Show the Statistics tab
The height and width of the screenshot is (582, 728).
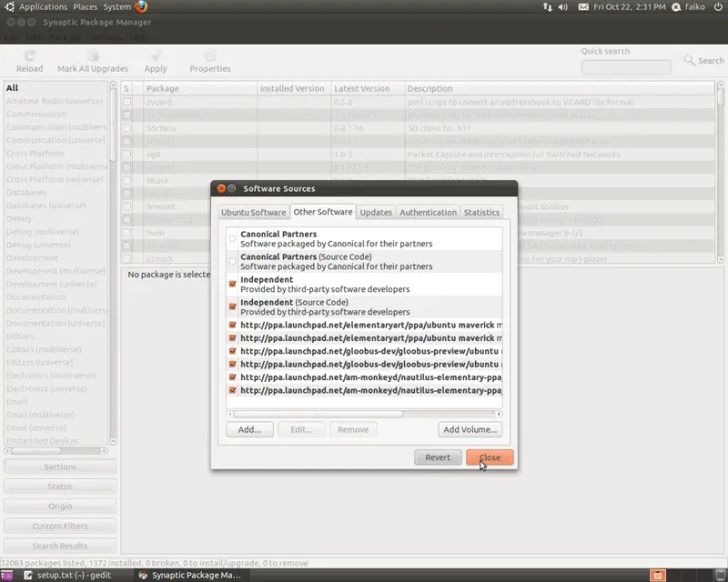pyautogui.click(x=481, y=212)
